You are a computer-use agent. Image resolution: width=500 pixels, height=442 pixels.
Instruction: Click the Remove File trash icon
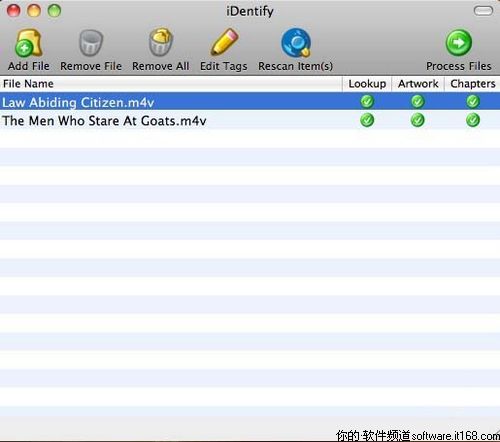click(91, 43)
